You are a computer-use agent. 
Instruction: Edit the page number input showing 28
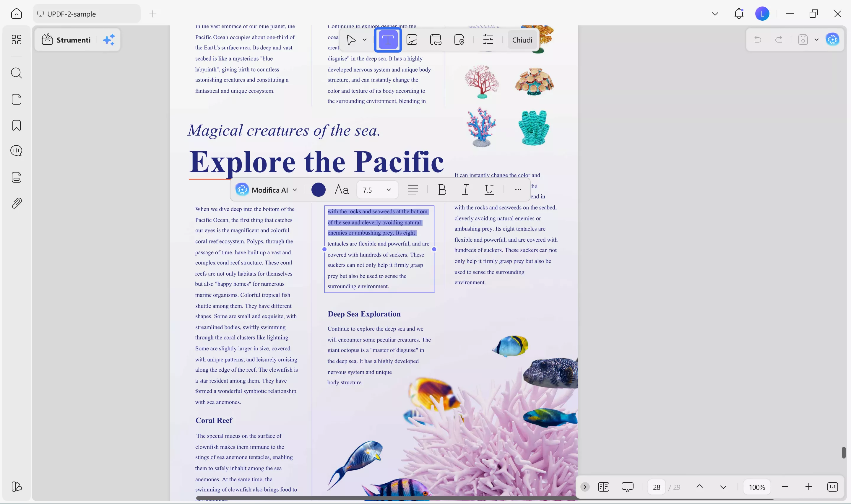(656, 487)
